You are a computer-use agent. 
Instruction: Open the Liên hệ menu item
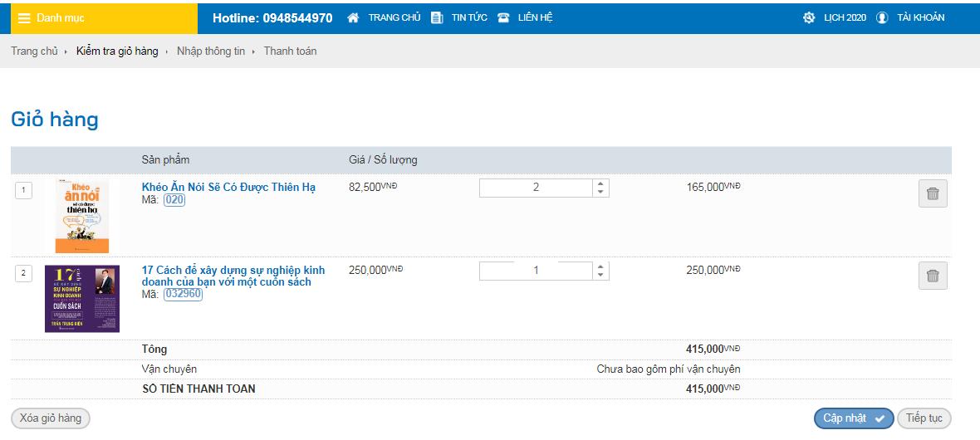tap(535, 17)
